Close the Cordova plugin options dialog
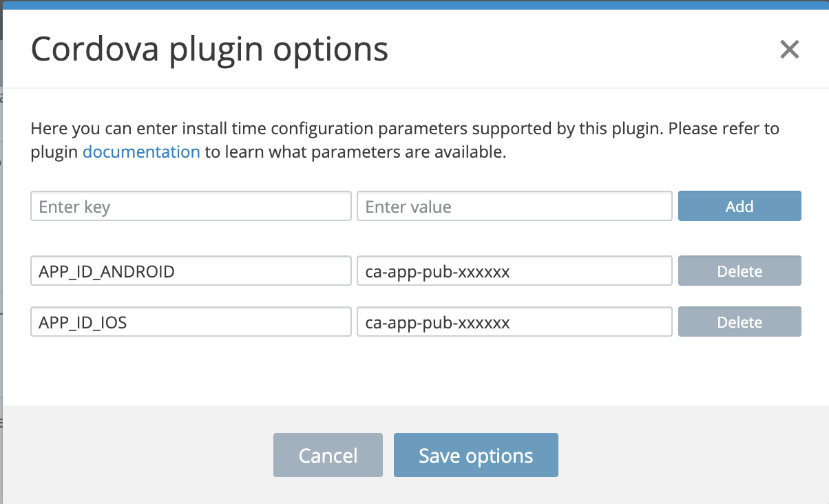The height and width of the screenshot is (504, 829). (789, 50)
